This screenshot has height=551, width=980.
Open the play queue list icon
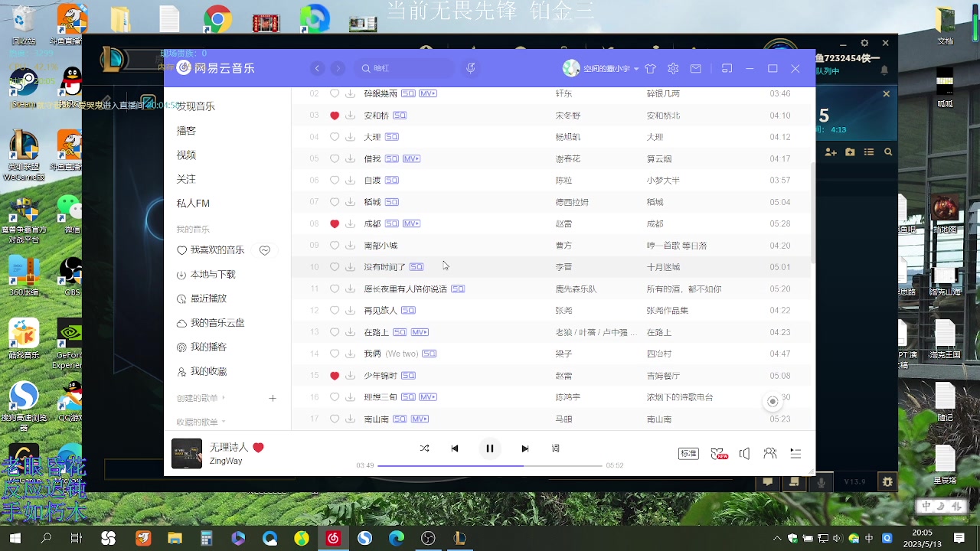coord(795,454)
